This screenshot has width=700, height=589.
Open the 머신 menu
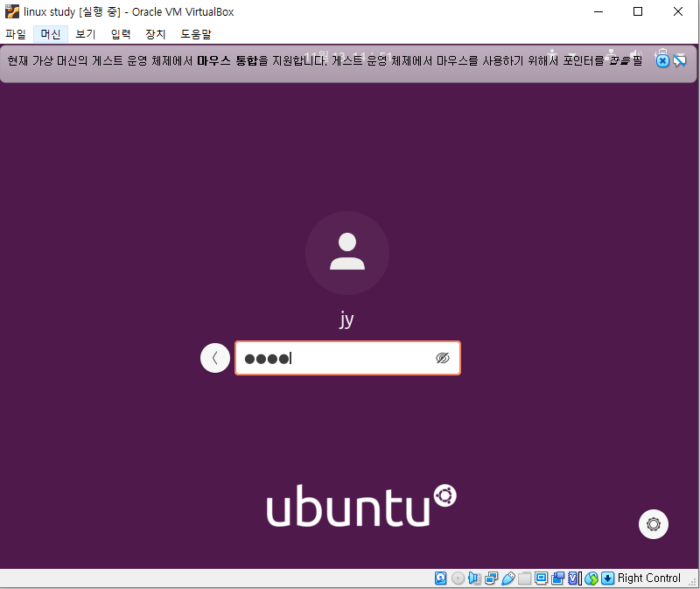[51, 34]
